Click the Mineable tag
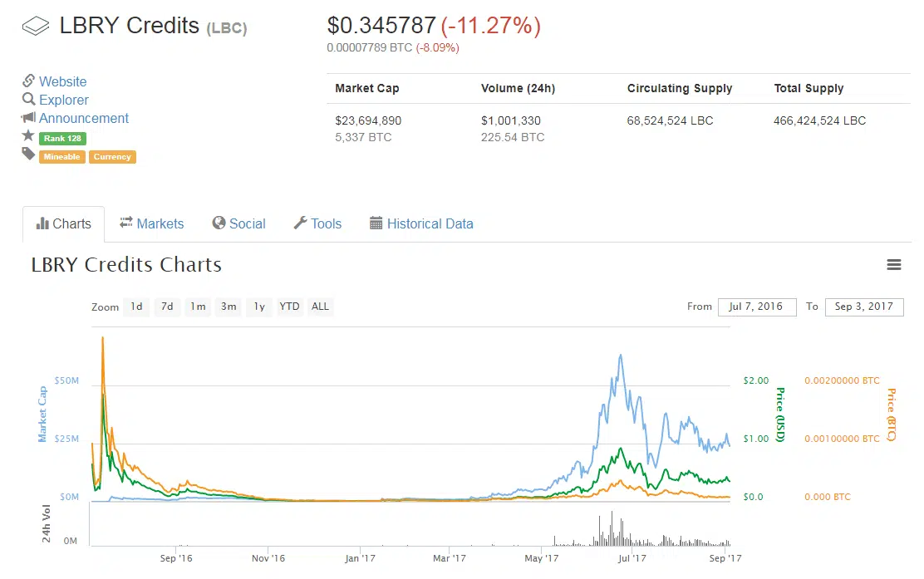Viewport: 924px width, 579px height. pyautogui.click(x=61, y=157)
